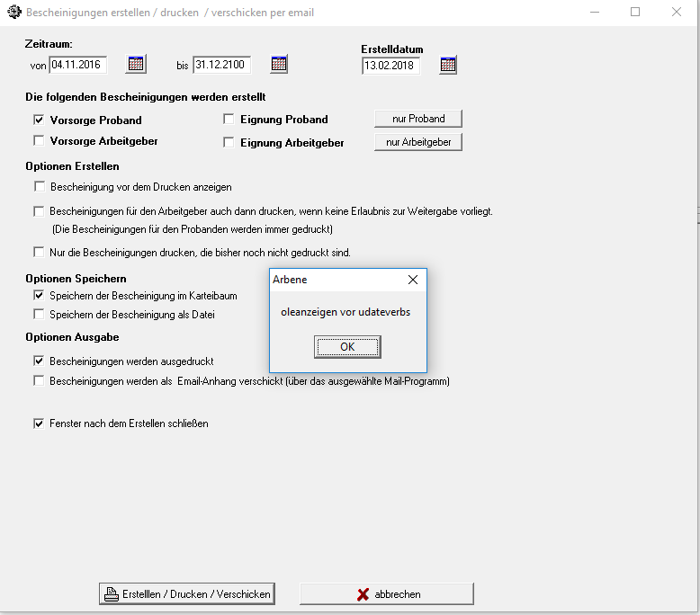The height and width of the screenshot is (615, 700).
Task: Close the Arbene message dialog
Action: click(412, 280)
